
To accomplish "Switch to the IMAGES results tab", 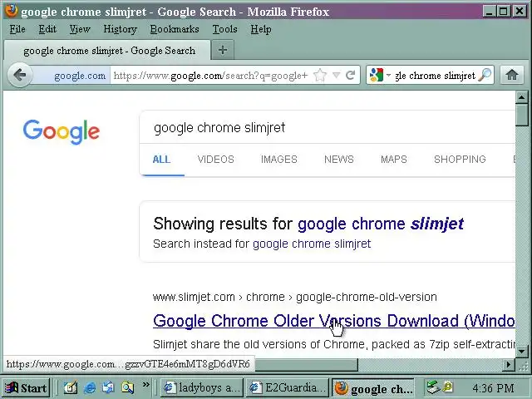I will pos(279,159).
